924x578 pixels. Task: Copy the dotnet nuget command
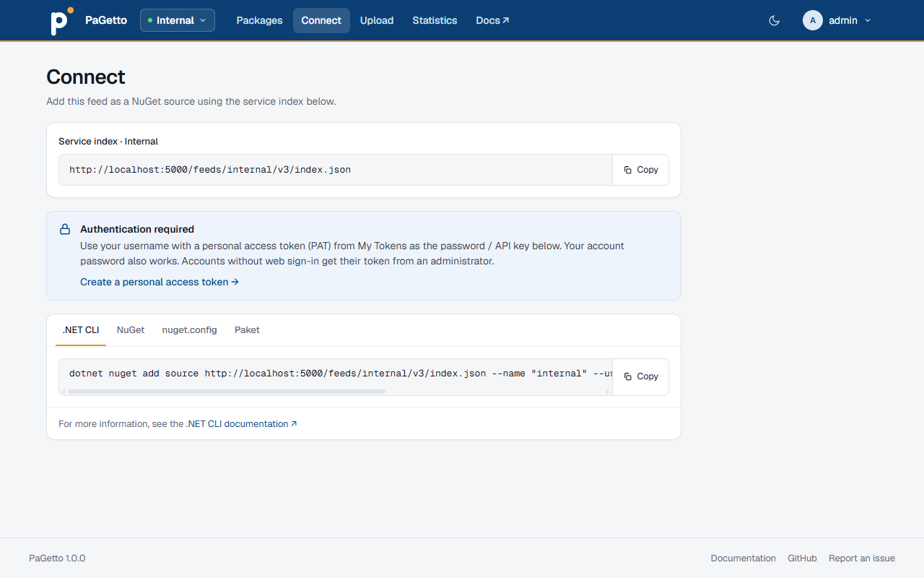click(x=641, y=376)
